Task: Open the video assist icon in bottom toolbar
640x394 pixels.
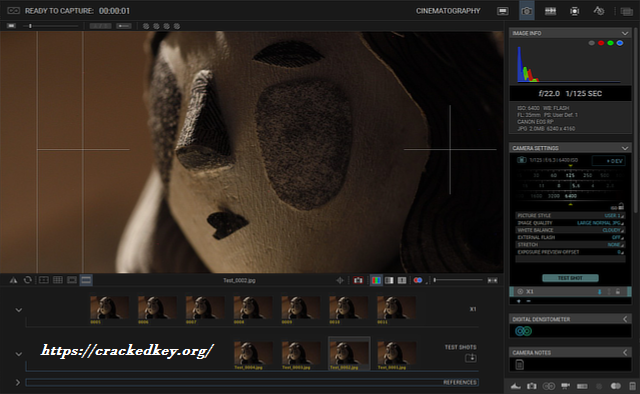Action: pos(565,386)
